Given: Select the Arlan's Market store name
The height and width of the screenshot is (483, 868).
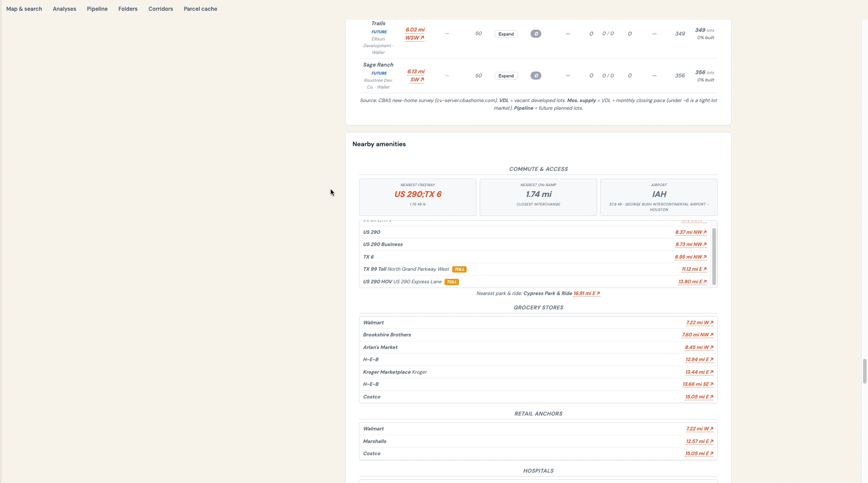Looking at the screenshot, I should [380, 347].
